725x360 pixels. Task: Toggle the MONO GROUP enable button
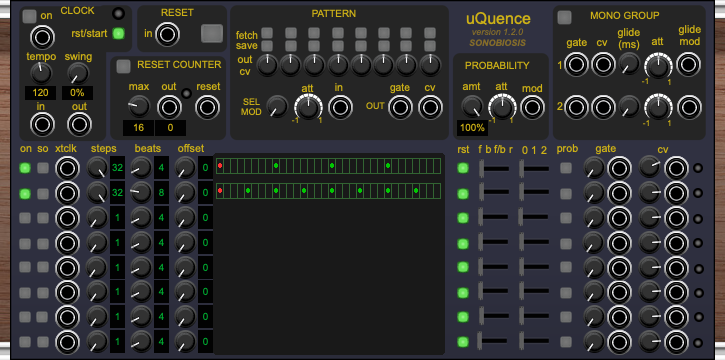pyautogui.click(x=564, y=17)
